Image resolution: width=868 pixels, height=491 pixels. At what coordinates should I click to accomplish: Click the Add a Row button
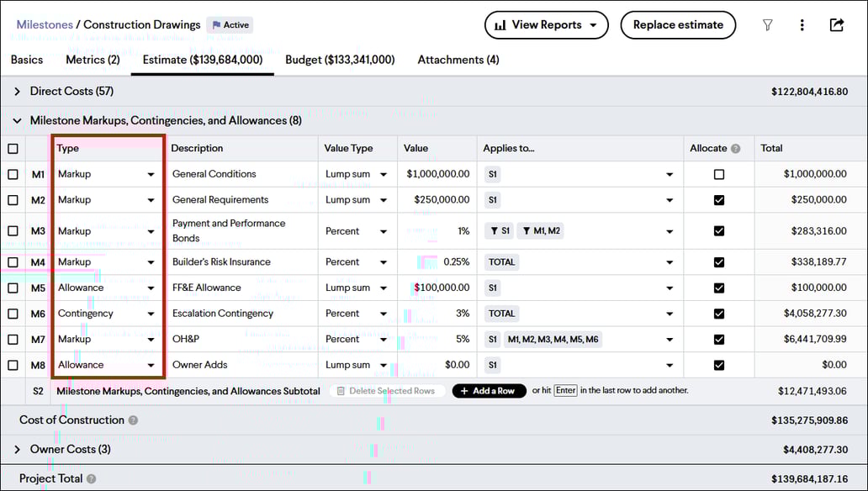(x=489, y=390)
